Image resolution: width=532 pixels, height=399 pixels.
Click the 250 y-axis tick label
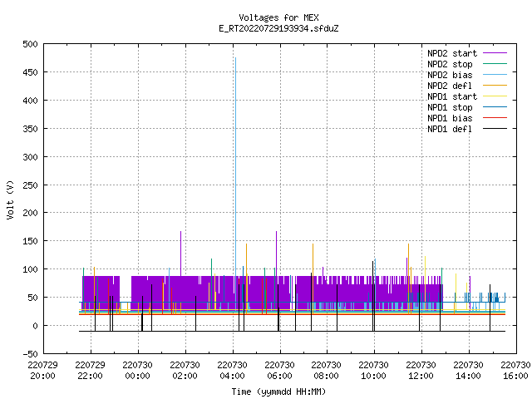(30, 185)
